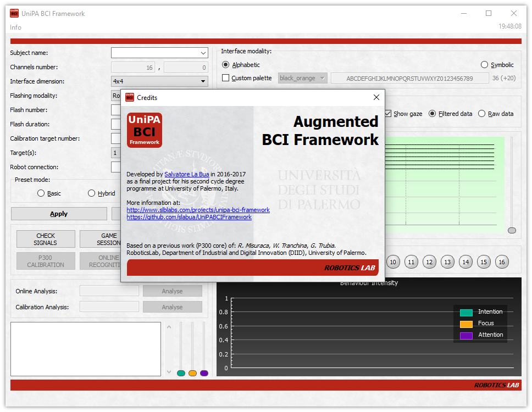The height and width of the screenshot is (412, 532).
Task: Click the CHECK SIGNALS button
Action: coord(46,239)
